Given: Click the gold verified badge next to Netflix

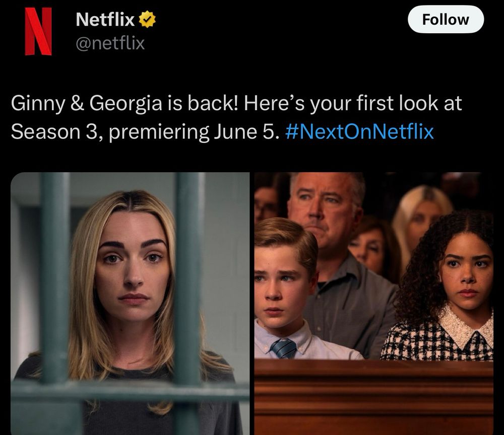Looking at the screenshot, I should point(147,19).
